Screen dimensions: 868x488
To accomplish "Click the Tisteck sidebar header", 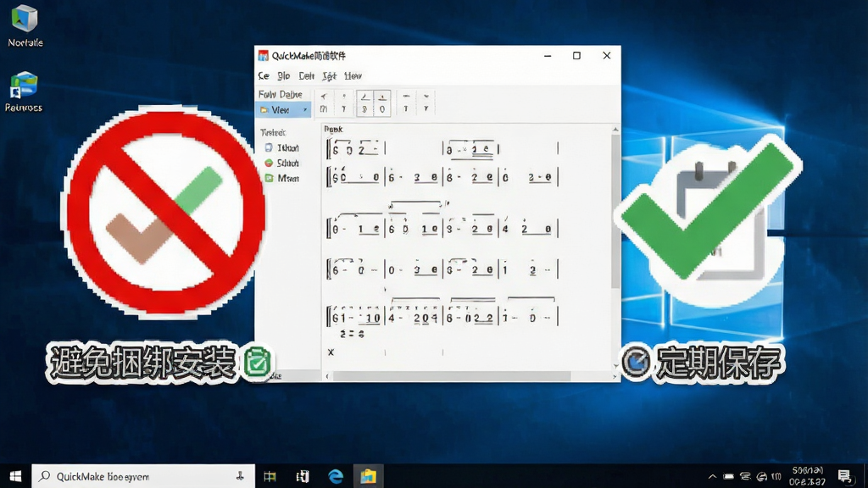I will pyautogui.click(x=273, y=132).
